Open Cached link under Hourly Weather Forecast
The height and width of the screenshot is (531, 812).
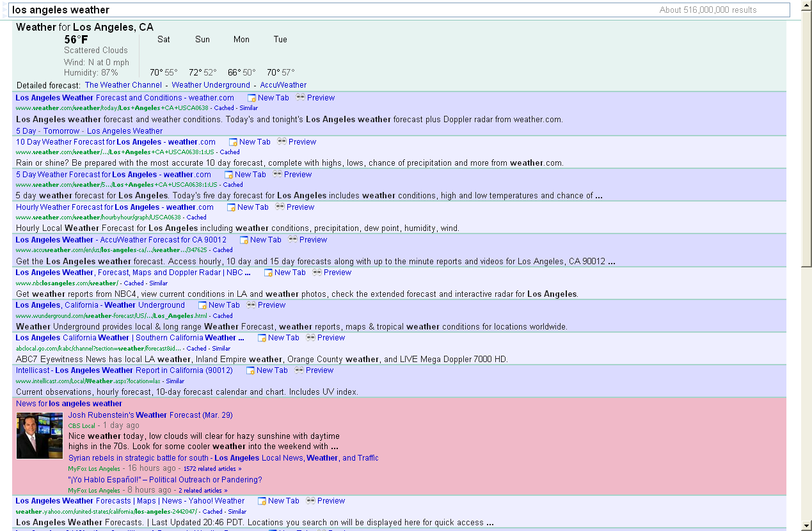tap(196, 218)
